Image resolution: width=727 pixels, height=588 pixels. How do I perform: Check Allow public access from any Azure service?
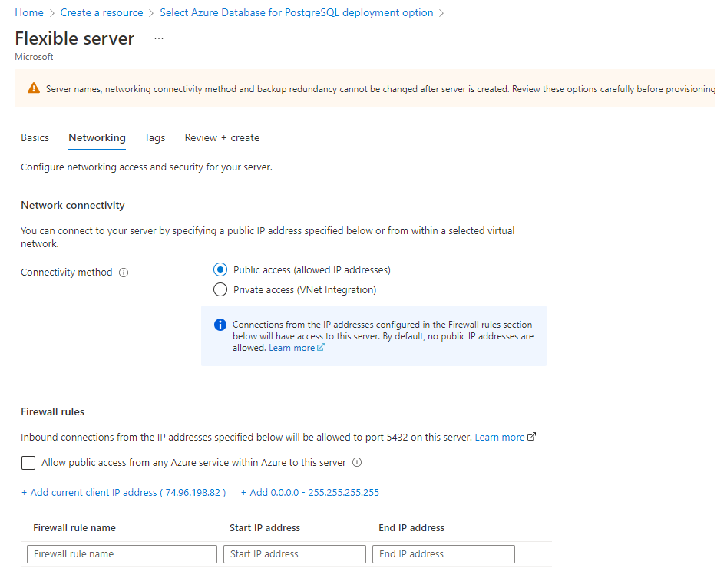coord(28,463)
